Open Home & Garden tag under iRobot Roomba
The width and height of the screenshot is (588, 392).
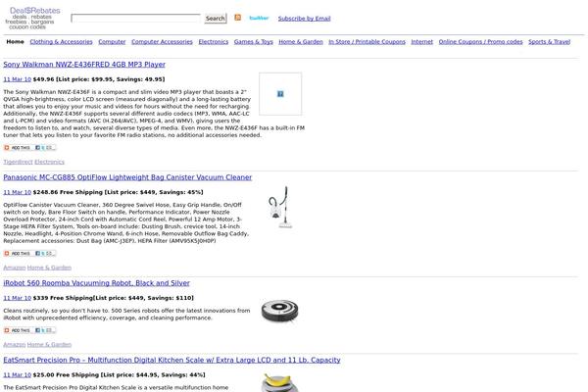tap(49, 345)
